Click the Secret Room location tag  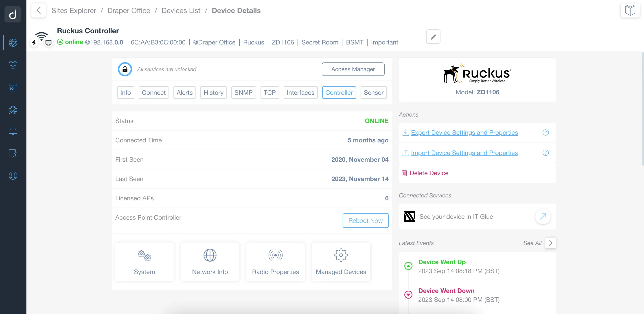coord(320,42)
